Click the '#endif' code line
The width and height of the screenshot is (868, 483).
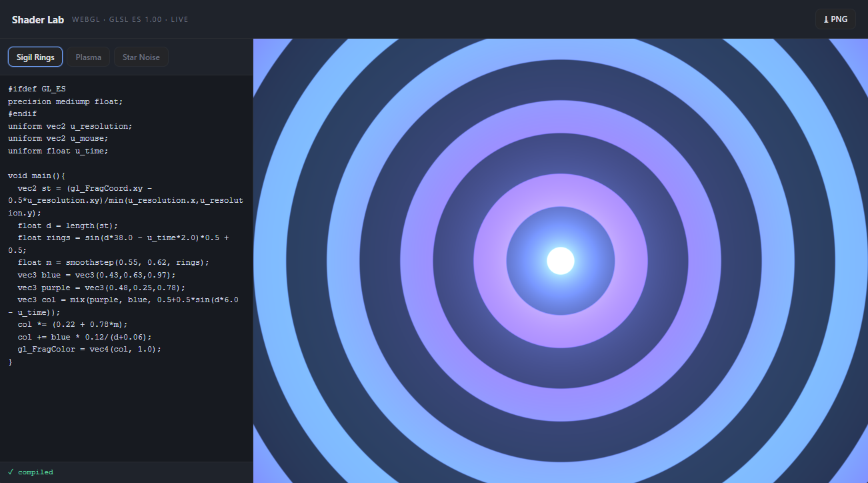point(22,113)
